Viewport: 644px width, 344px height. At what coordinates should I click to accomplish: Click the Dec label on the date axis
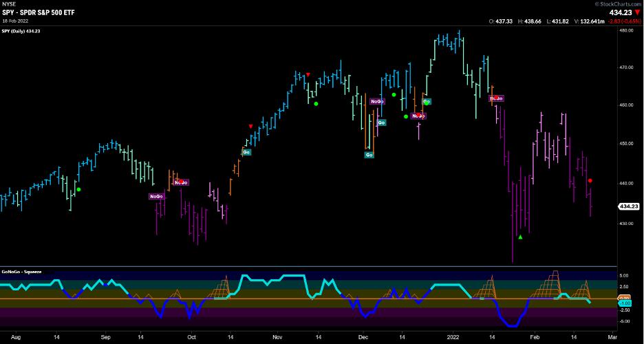point(363,336)
